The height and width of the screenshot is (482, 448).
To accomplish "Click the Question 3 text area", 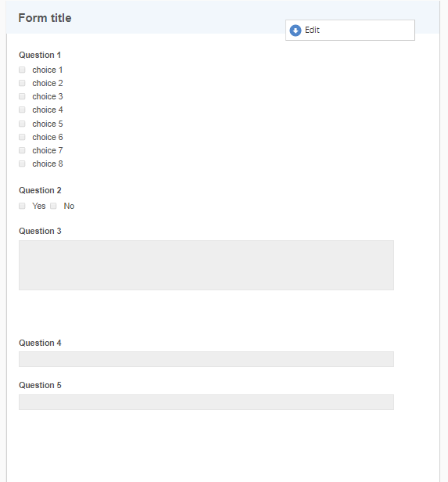I will pos(206,265).
